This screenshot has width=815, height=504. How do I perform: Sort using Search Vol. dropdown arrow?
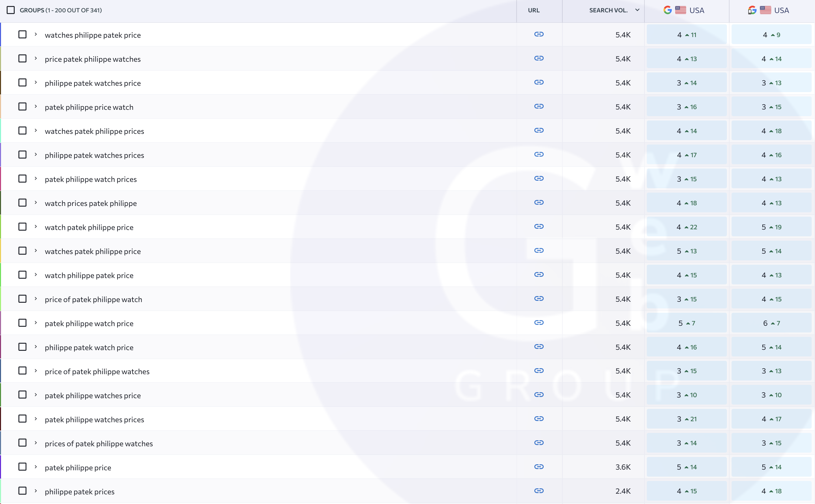coord(637,10)
